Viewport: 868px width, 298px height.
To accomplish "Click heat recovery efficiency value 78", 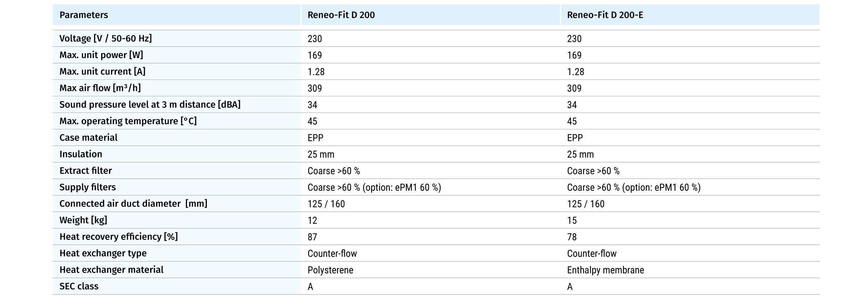I will pos(572,237).
